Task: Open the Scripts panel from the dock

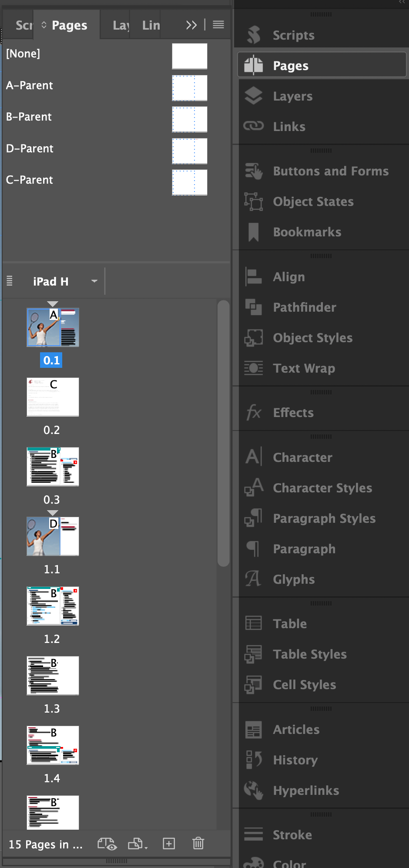Action: tap(293, 35)
